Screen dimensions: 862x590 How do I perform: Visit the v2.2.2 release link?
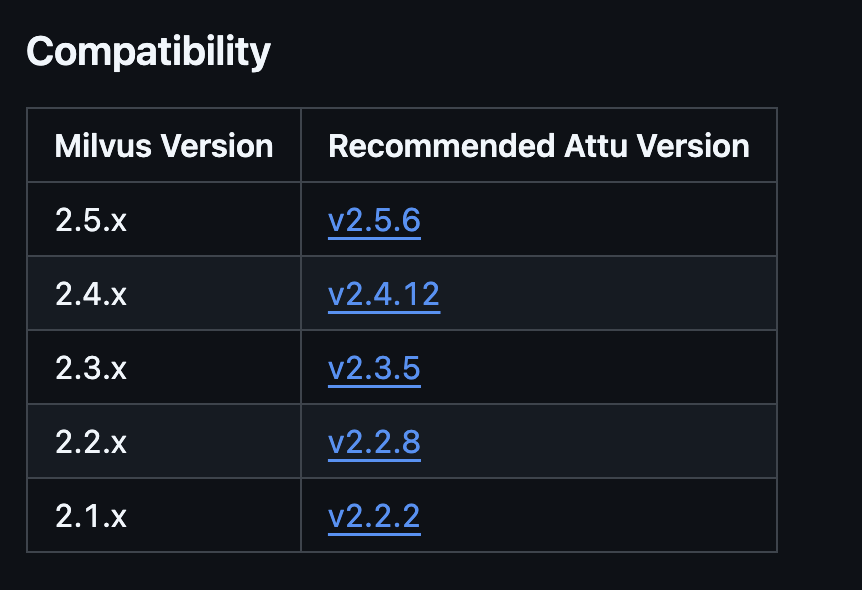(374, 516)
